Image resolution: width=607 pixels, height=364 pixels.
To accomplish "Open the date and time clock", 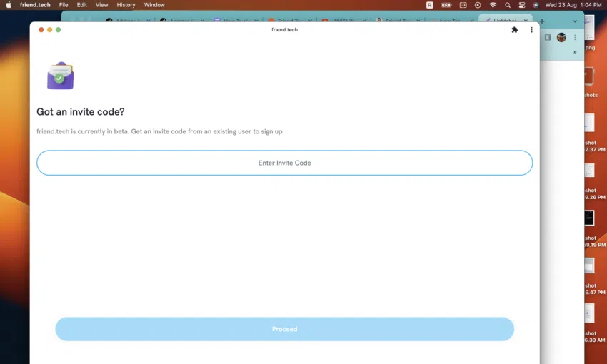I will tap(573, 5).
